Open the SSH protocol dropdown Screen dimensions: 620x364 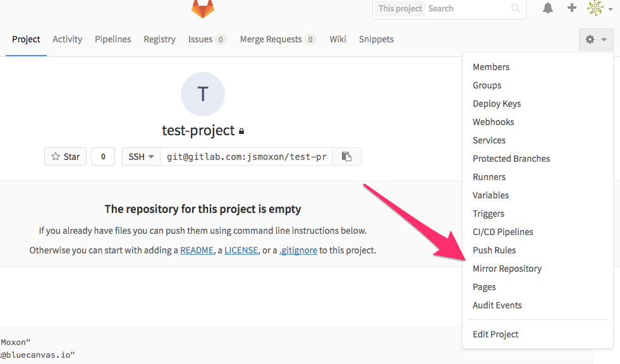140,156
